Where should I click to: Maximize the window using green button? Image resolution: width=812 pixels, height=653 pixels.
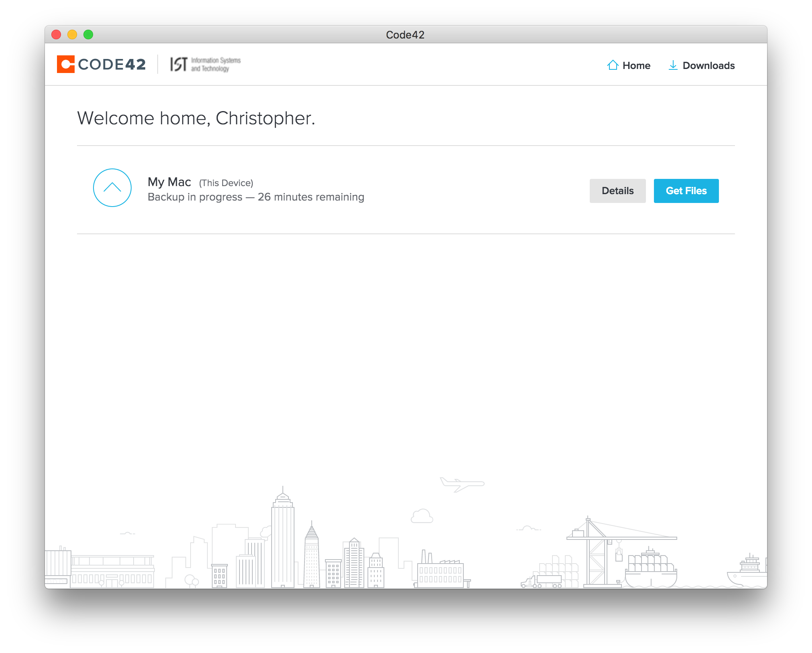(88, 35)
